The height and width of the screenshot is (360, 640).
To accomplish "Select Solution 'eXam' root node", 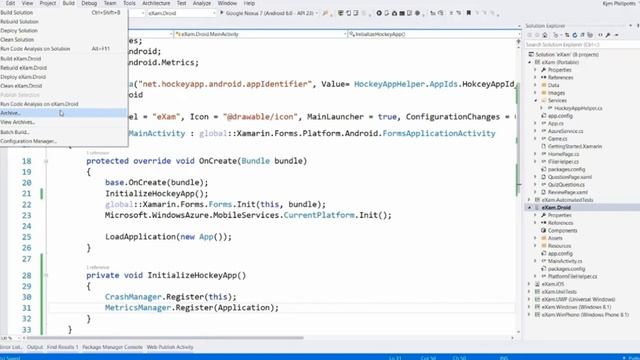I will 567,54.
